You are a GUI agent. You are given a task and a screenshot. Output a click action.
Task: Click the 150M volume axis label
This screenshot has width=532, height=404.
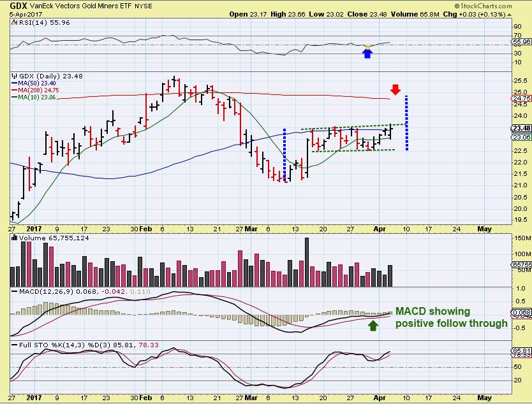point(522,238)
